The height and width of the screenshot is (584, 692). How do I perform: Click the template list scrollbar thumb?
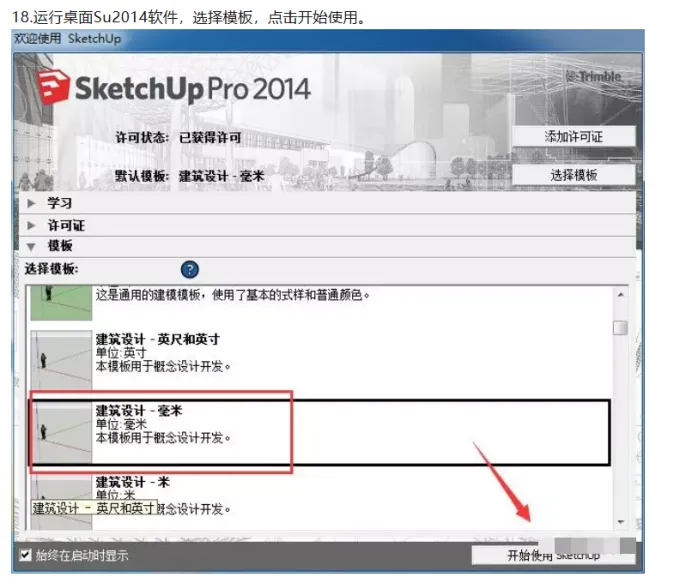click(621, 328)
